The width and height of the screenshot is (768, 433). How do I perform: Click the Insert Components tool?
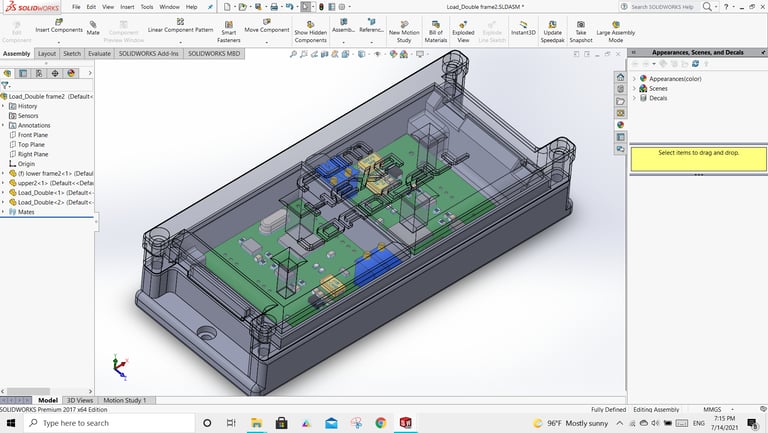[x=59, y=26]
